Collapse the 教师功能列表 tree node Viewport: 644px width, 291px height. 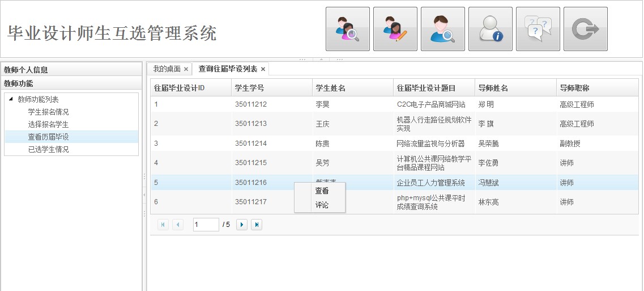click(x=11, y=99)
